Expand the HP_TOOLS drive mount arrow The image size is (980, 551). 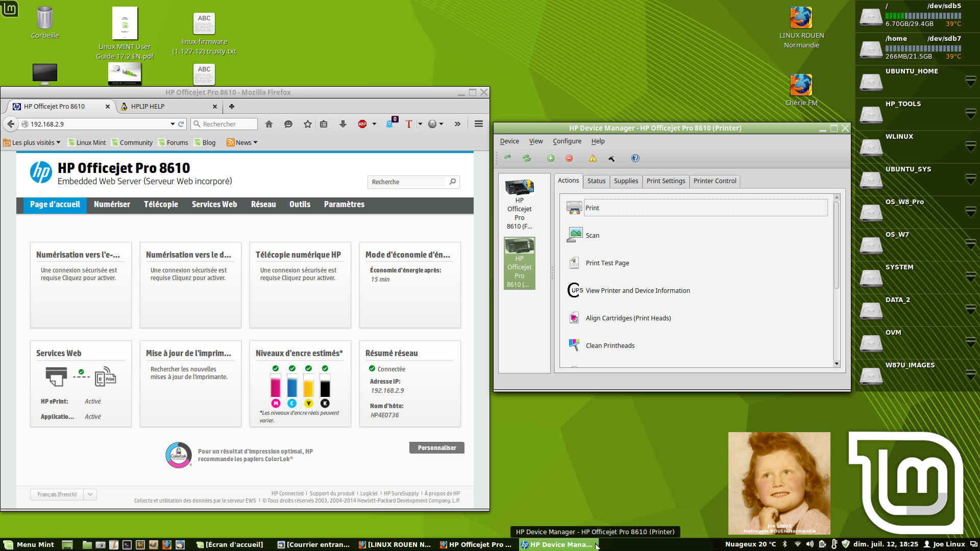(x=970, y=114)
